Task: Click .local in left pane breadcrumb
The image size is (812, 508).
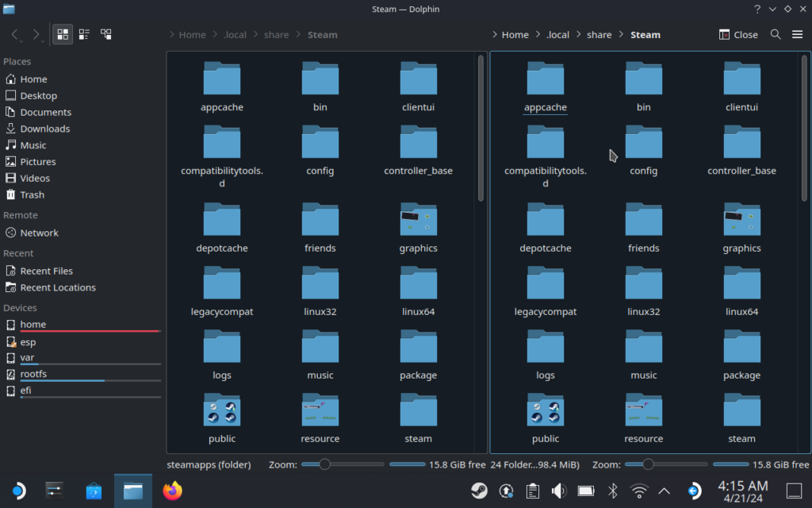Action: [235, 35]
